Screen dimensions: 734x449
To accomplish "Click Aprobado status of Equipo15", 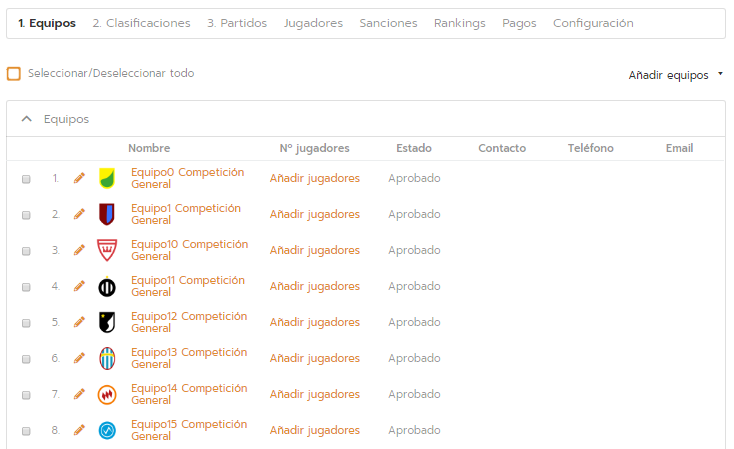I will coord(414,430).
